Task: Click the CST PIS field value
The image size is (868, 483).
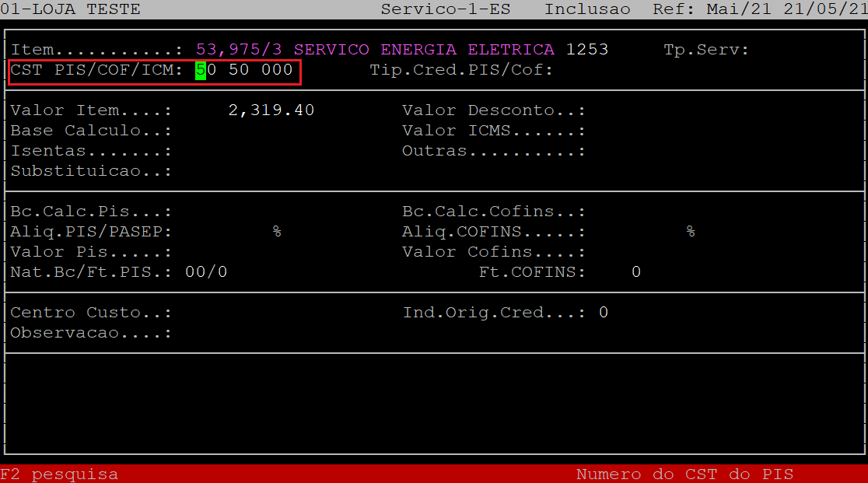Action: 205,71
